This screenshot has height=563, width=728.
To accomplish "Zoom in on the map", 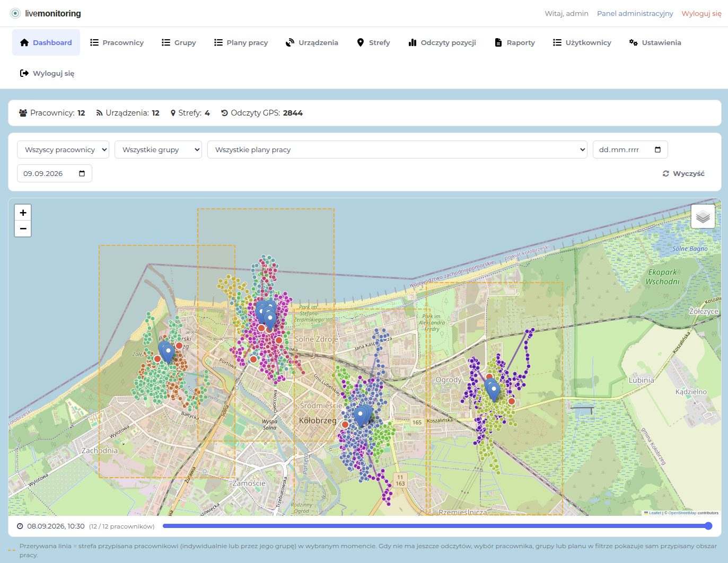I will click(x=23, y=213).
